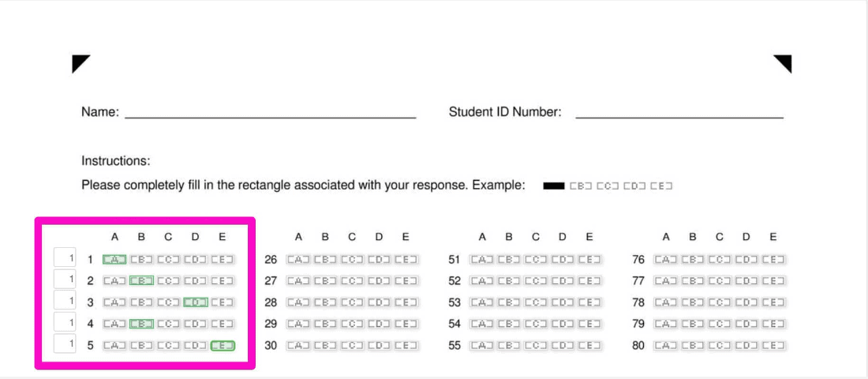Focus the points box for question 5
This screenshot has height=379, width=868.
pyautogui.click(x=65, y=343)
